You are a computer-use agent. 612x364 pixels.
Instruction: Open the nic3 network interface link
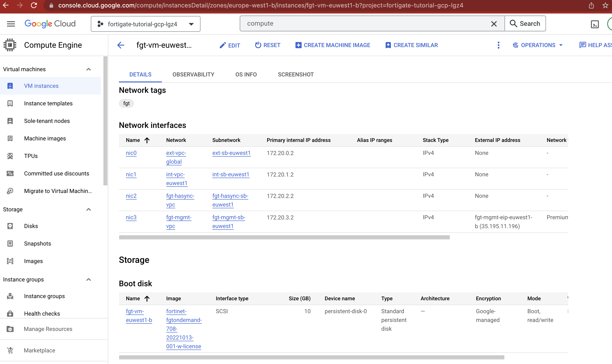point(131,217)
